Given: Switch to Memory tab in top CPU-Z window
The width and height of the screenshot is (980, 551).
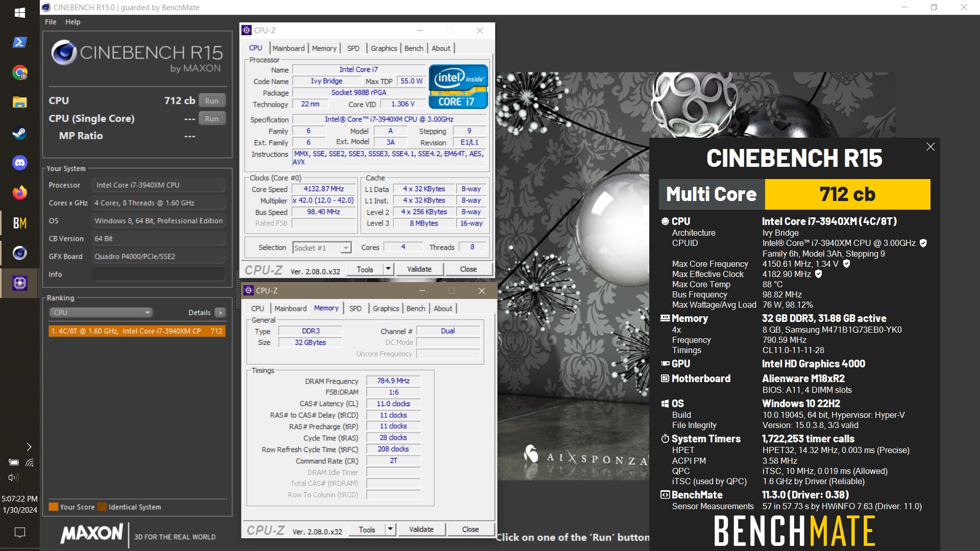Looking at the screenshot, I should coord(324,48).
